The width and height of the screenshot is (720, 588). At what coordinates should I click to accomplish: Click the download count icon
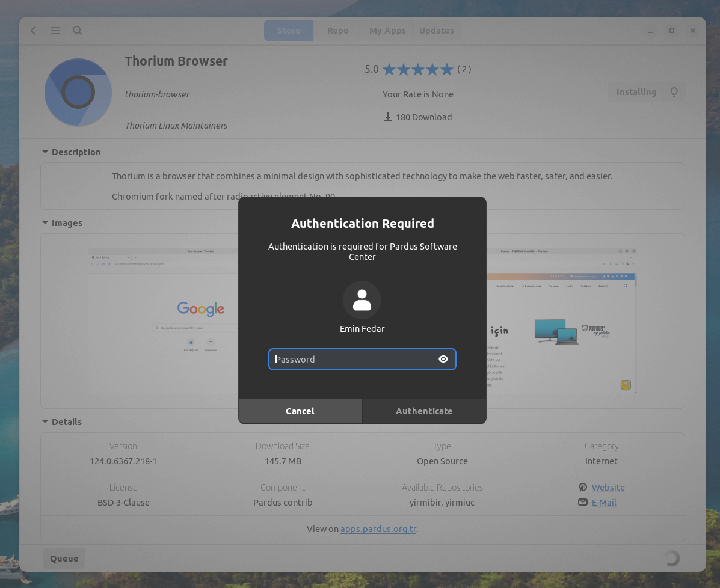388,117
